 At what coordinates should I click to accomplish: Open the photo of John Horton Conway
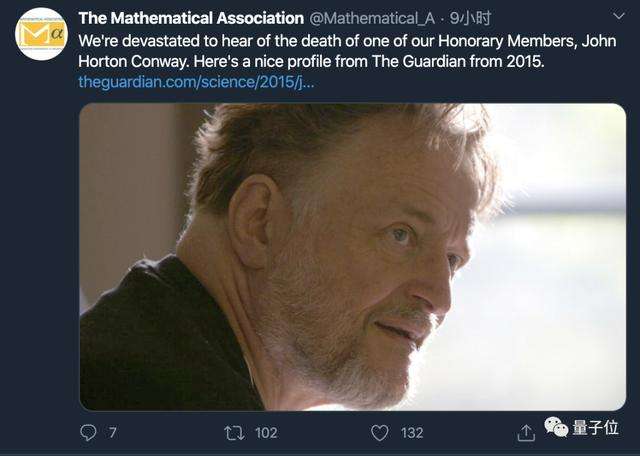(352, 256)
